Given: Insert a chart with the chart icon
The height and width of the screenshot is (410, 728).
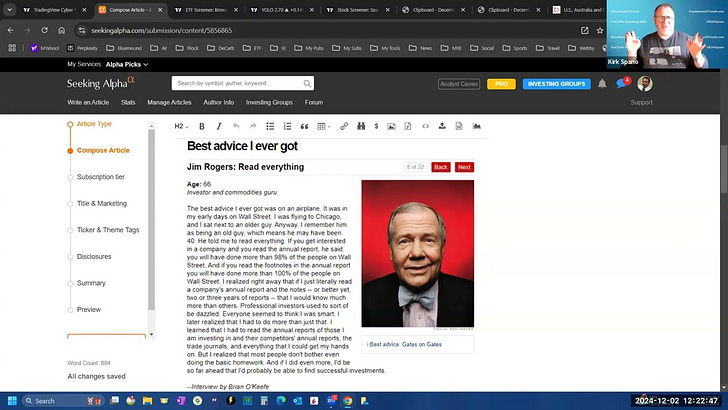Looking at the screenshot, I should click(x=476, y=126).
